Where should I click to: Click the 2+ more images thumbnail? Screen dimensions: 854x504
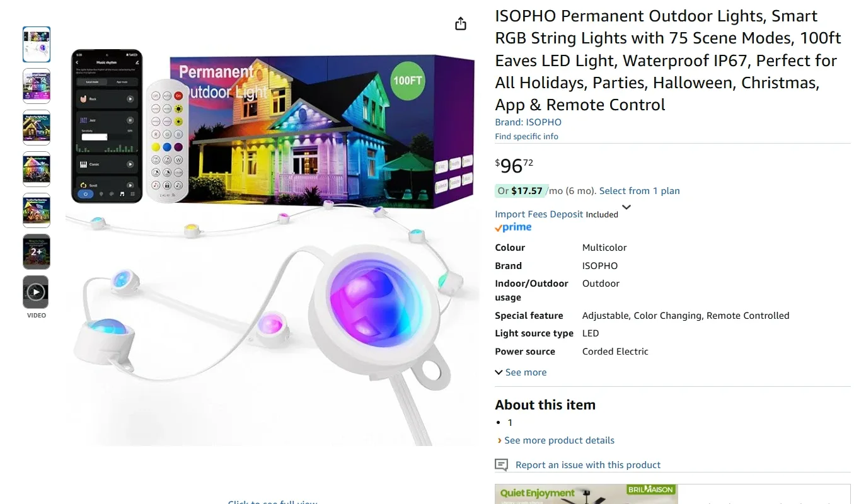point(36,251)
